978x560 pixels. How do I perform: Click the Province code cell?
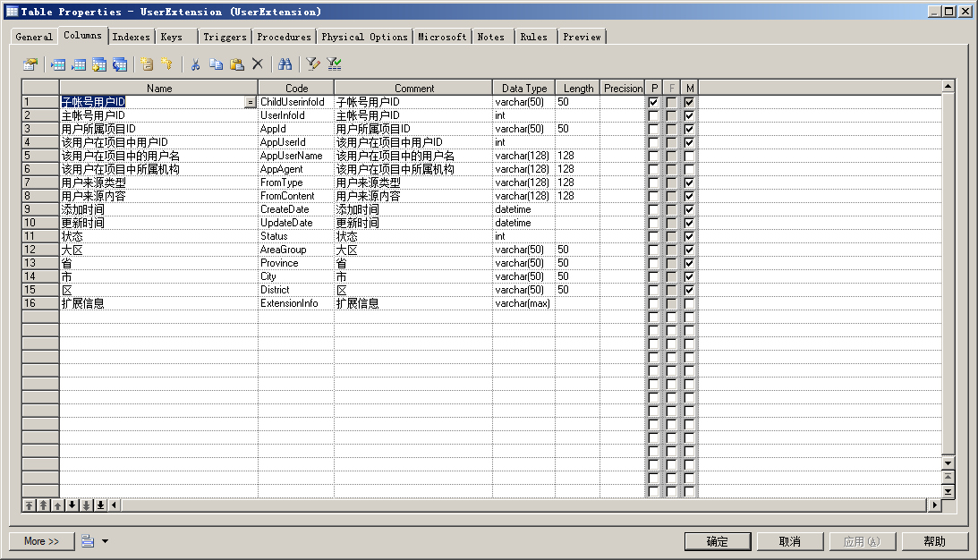296,263
